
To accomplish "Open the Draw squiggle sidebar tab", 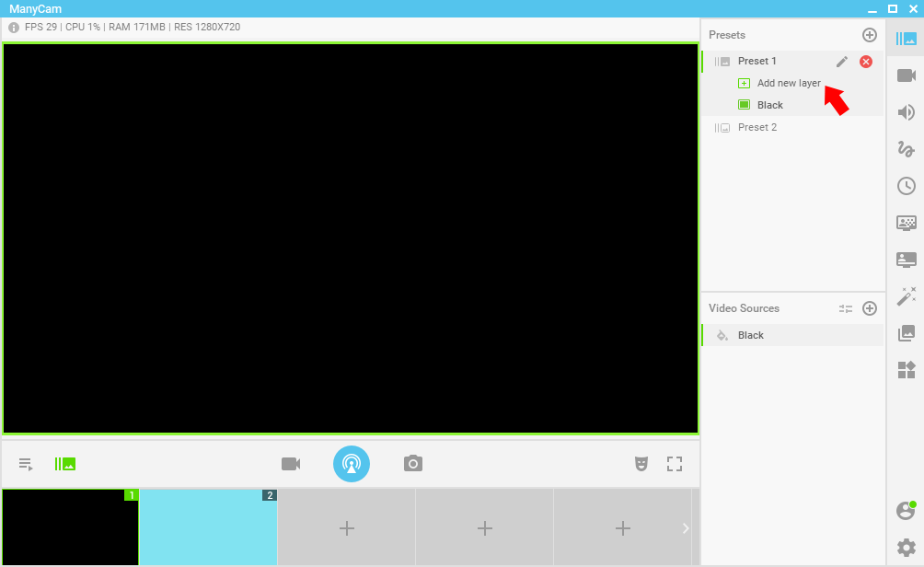I will click(906, 148).
